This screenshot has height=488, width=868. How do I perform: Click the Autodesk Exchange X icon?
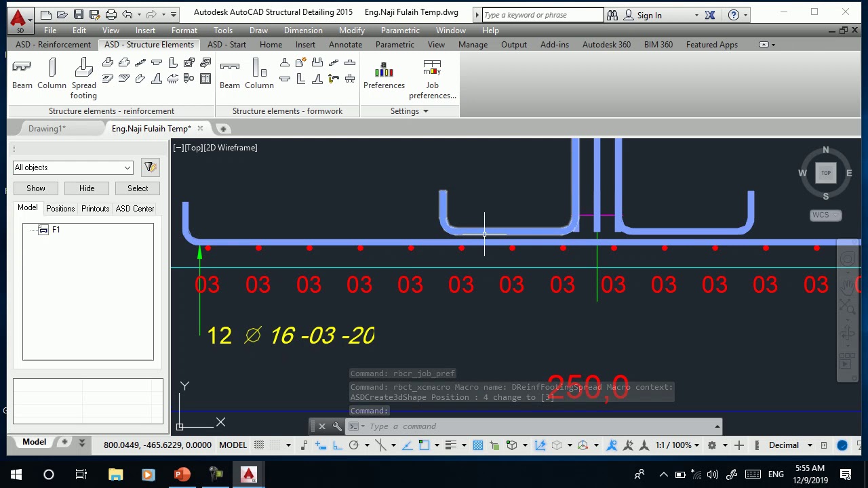710,15
